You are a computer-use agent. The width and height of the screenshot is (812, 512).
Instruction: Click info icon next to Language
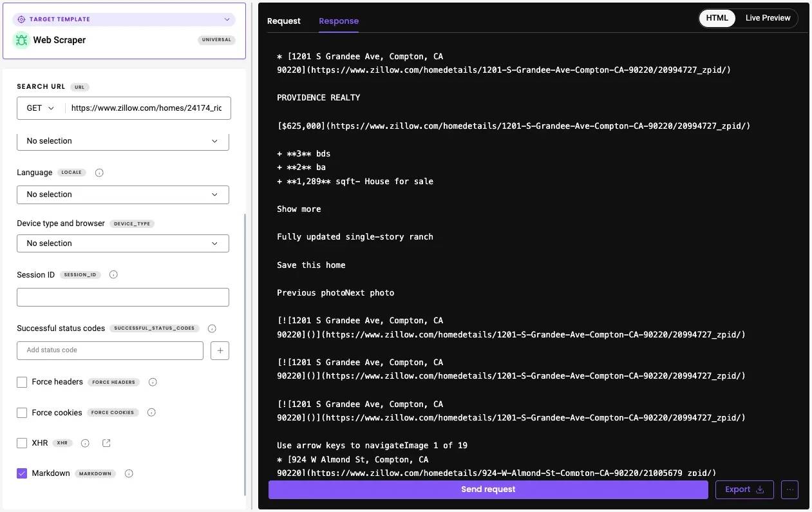(100, 173)
